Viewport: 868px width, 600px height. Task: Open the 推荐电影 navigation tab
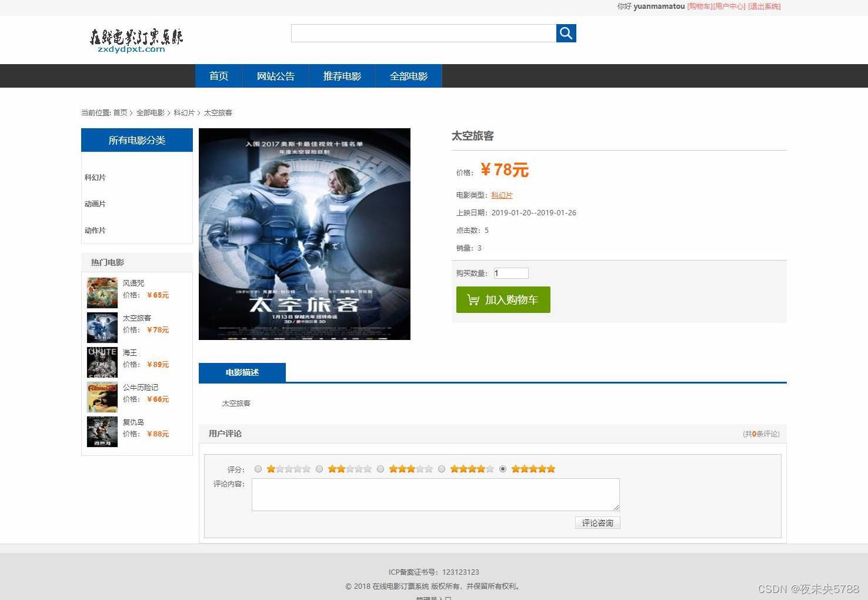pyautogui.click(x=342, y=76)
